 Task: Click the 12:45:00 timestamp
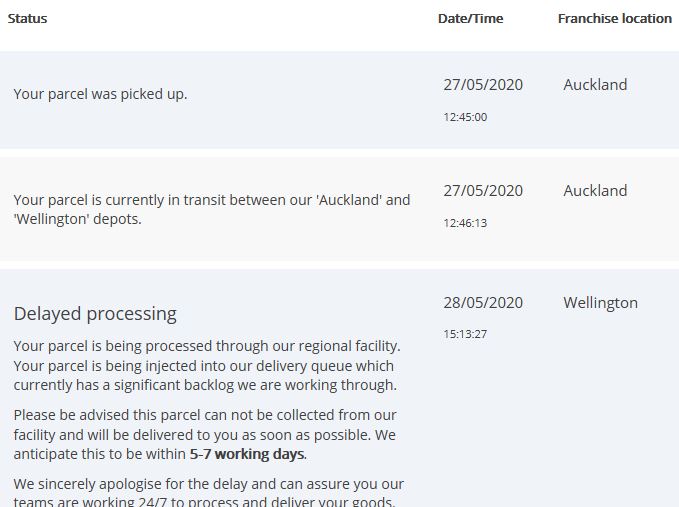pos(465,117)
